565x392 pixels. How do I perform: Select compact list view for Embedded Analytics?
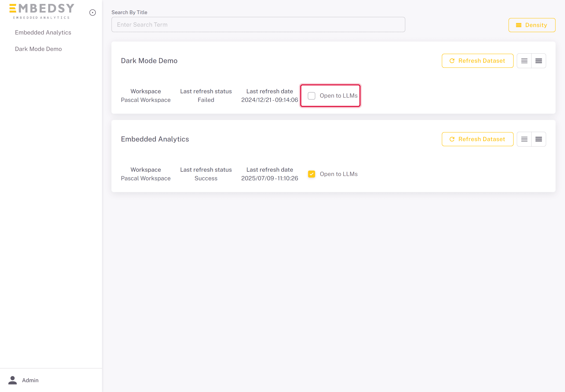[x=524, y=139]
